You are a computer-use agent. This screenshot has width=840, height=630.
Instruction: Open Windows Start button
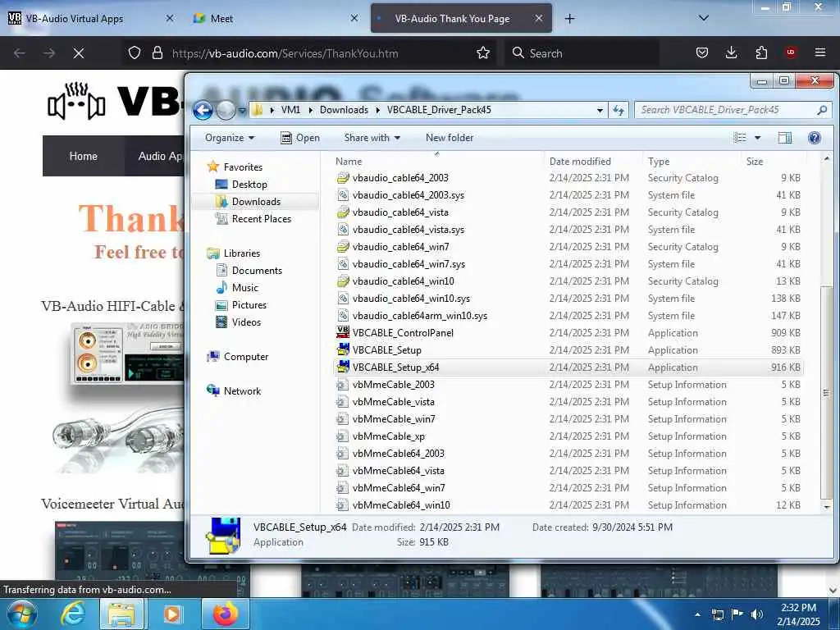pyautogui.click(x=22, y=614)
